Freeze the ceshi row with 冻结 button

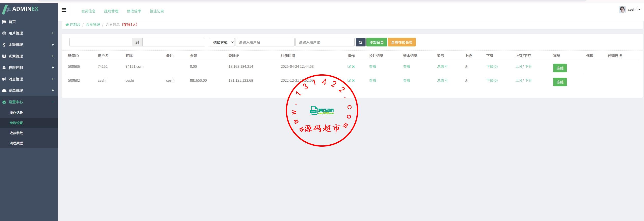coord(560,82)
